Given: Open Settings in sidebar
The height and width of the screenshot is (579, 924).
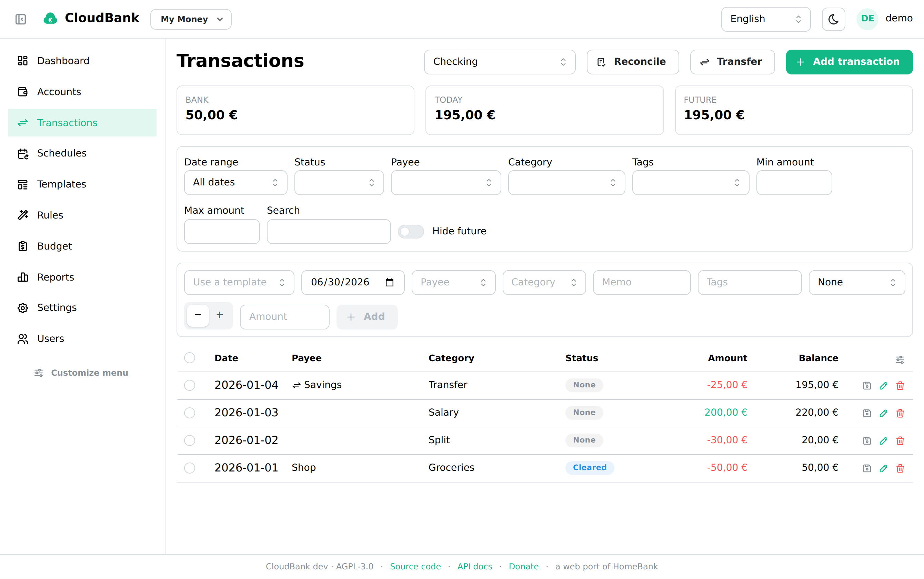Looking at the screenshot, I should [x=82, y=308].
